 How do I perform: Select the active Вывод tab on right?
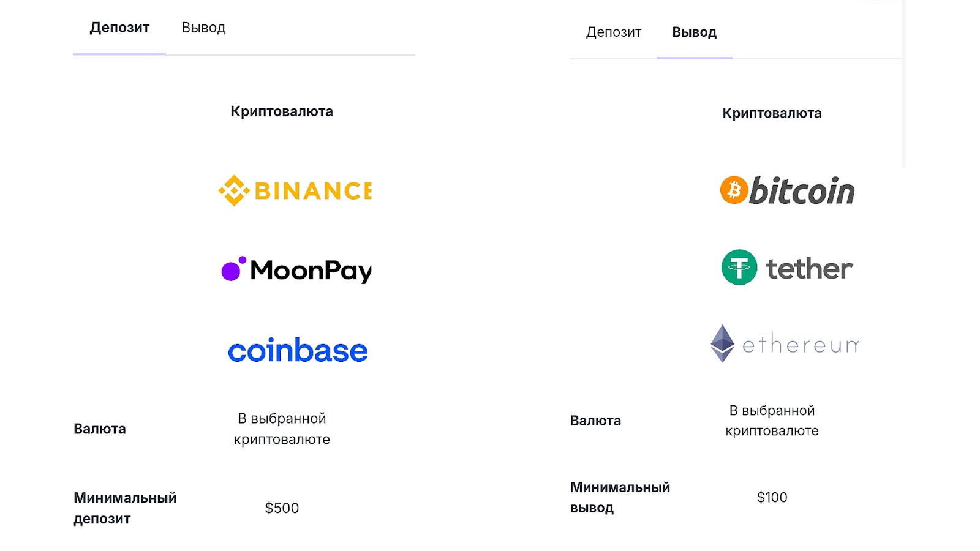(x=694, y=32)
